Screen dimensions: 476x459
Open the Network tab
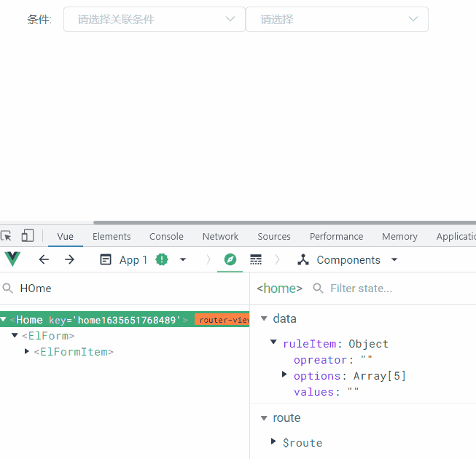220,236
